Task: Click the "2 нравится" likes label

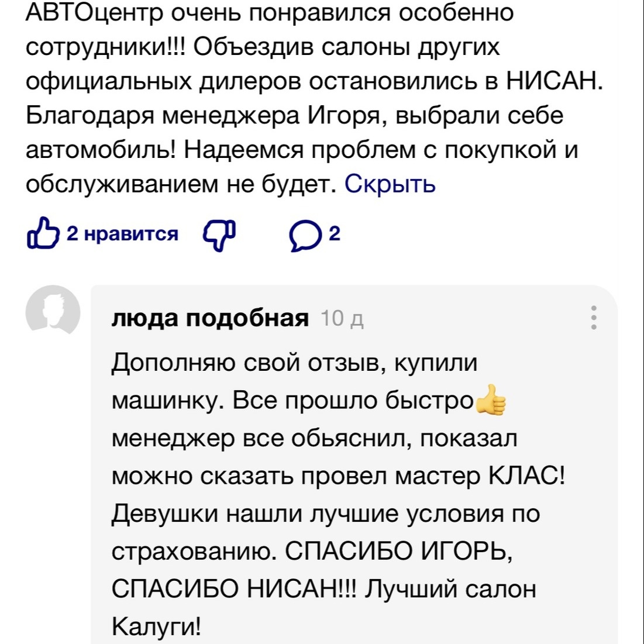Action: tap(122, 234)
